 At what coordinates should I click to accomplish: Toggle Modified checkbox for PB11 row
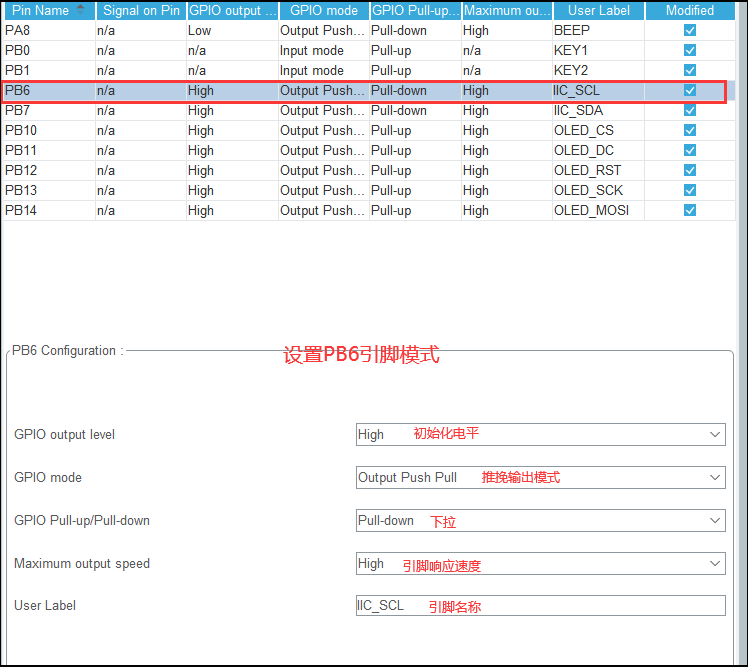690,150
